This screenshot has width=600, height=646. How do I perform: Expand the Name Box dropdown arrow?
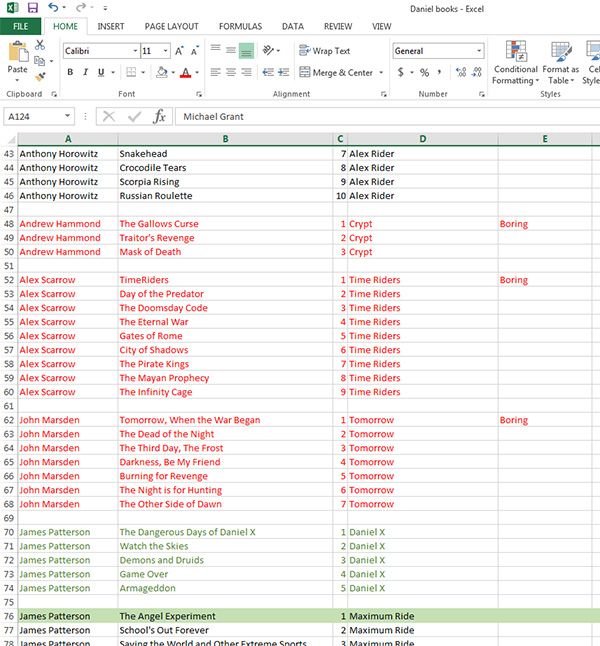[x=67, y=116]
